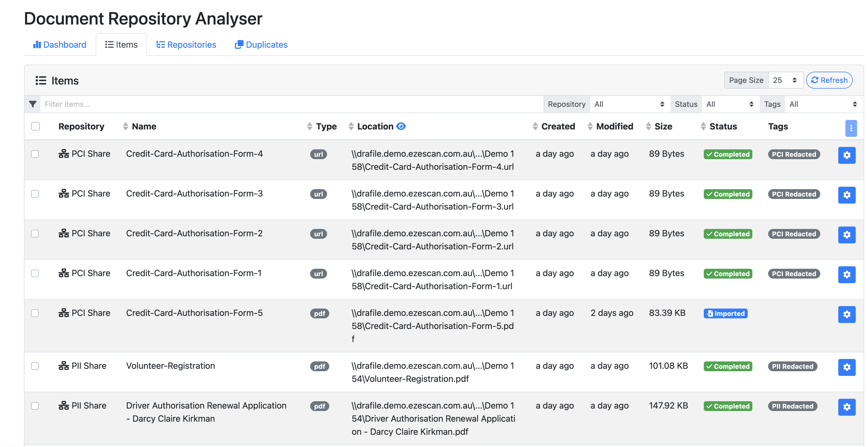This screenshot has width=868, height=447.
Task: Sort items by Size column arrows
Action: (x=648, y=126)
